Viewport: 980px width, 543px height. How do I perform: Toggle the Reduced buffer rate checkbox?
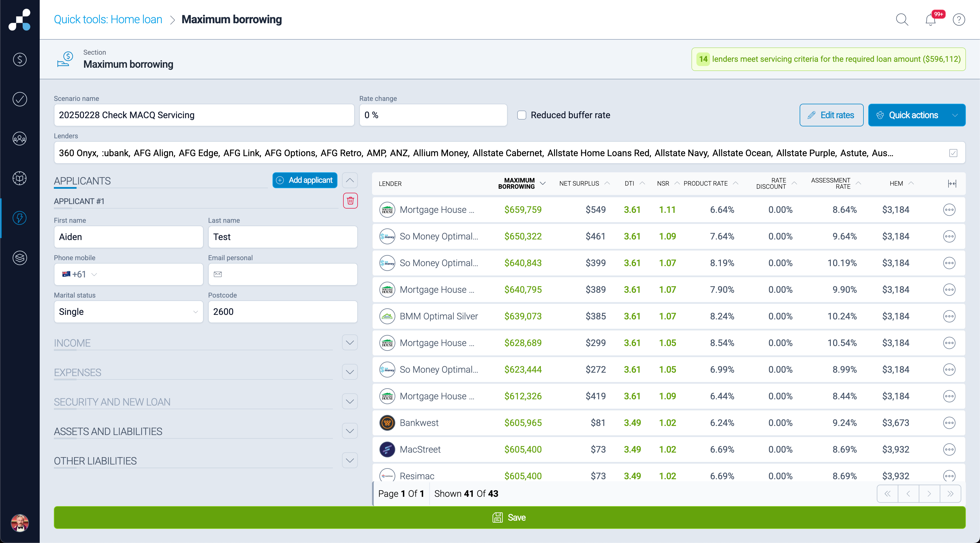point(521,115)
